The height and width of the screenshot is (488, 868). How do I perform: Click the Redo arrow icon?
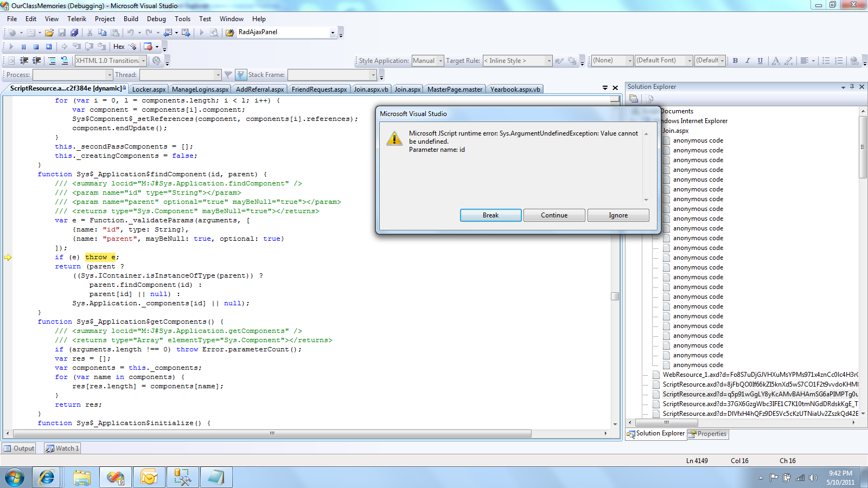click(149, 33)
